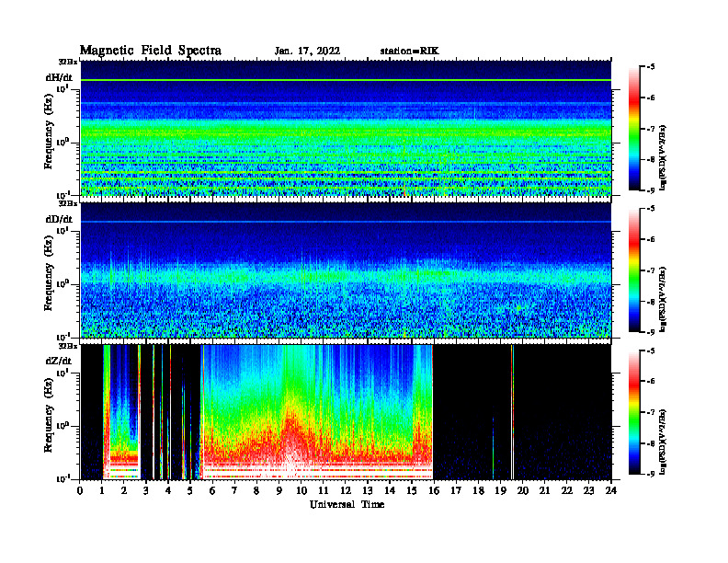This screenshot has height=563, width=728.
Task: Click the dH/dt spectrogram plot area
Action: click(x=346, y=128)
